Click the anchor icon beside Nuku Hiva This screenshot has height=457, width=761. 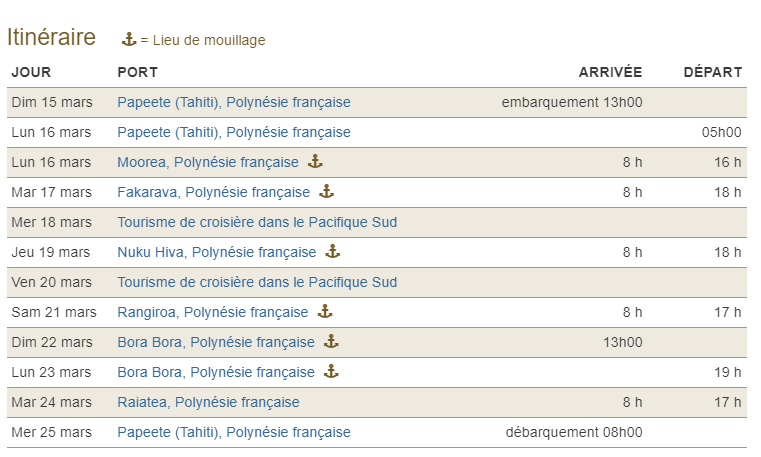(332, 251)
